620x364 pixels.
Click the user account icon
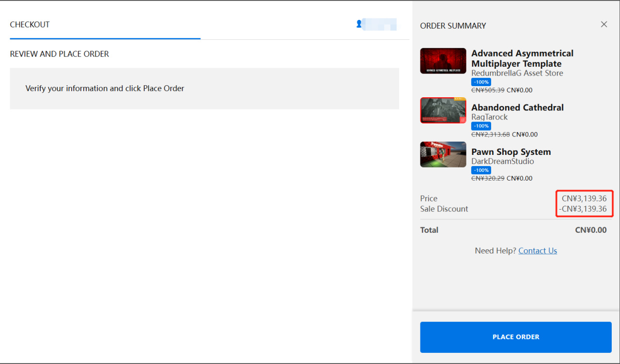pyautogui.click(x=359, y=24)
